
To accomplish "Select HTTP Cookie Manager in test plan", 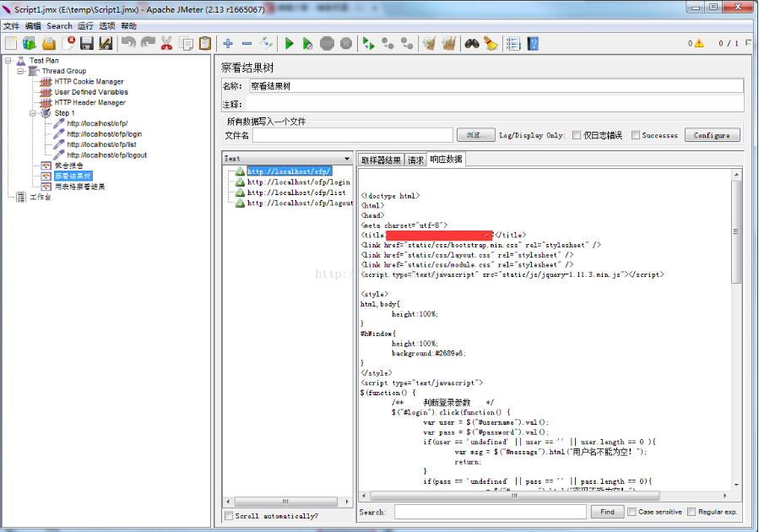I will pos(89,82).
